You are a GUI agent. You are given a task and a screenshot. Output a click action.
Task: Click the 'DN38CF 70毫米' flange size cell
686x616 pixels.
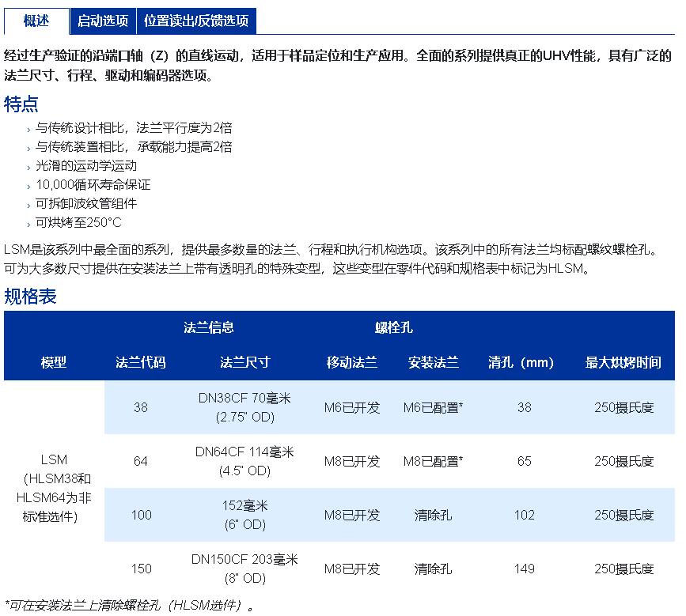tap(245, 407)
